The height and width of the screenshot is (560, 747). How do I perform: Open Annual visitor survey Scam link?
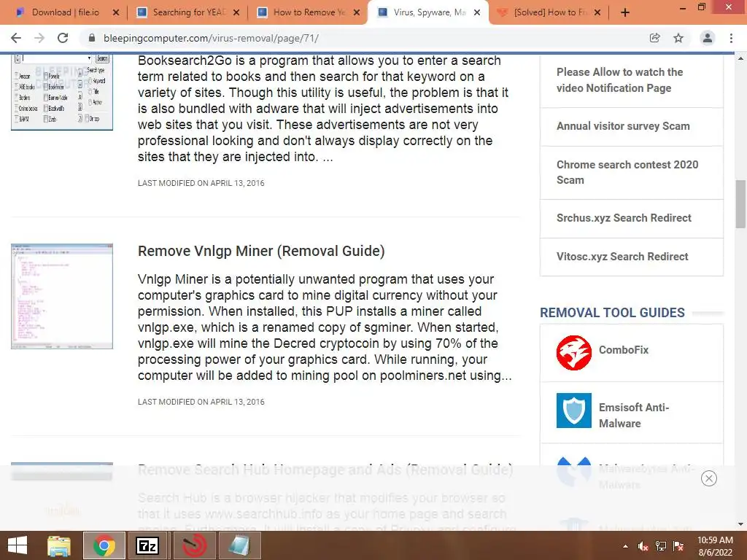(623, 126)
